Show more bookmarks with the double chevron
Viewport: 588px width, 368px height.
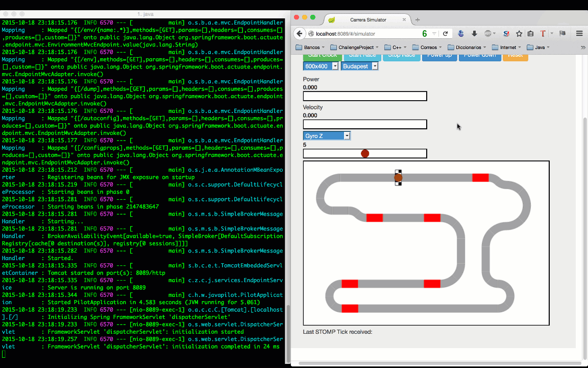pos(583,48)
